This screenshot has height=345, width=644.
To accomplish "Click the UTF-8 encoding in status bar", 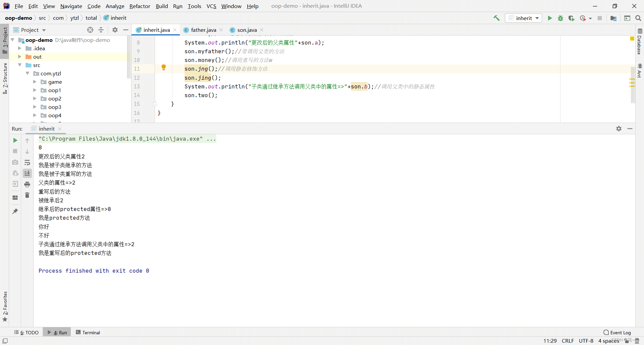I will [586, 341].
